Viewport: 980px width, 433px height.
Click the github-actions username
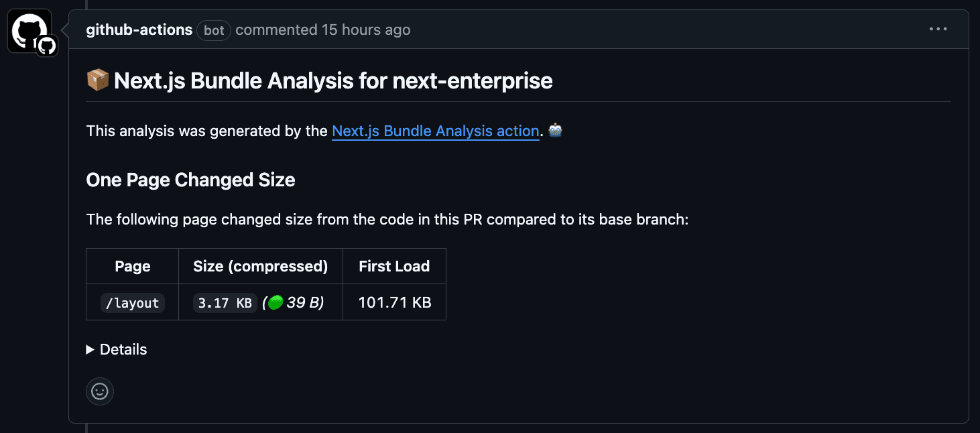click(x=139, y=29)
